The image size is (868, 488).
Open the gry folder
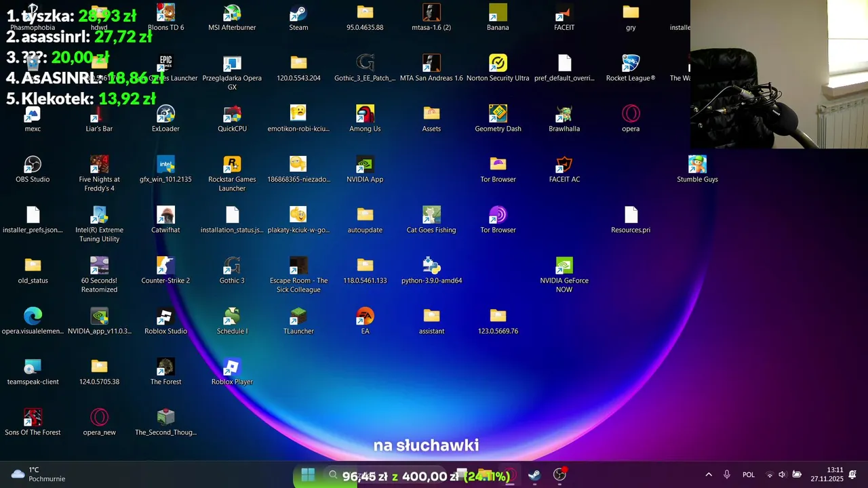[631, 18]
